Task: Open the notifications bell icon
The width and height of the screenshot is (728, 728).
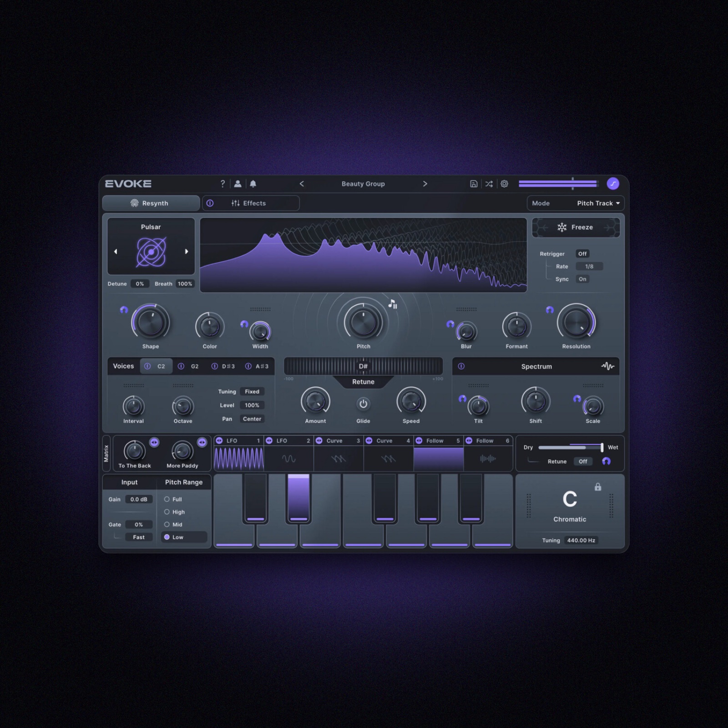Action: 253,184
